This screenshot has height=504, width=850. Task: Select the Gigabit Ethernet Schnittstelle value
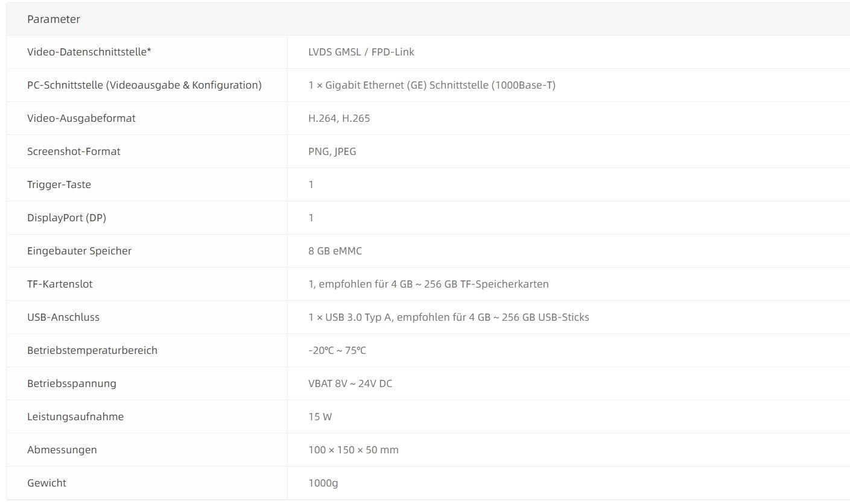point(431,85)
